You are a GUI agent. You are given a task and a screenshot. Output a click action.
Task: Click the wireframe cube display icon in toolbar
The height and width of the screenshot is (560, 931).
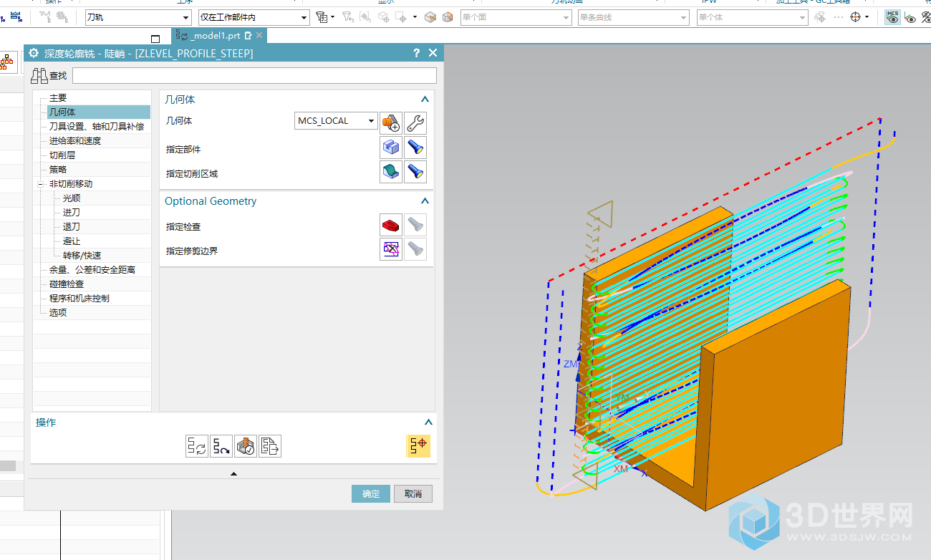coord(448,17)
